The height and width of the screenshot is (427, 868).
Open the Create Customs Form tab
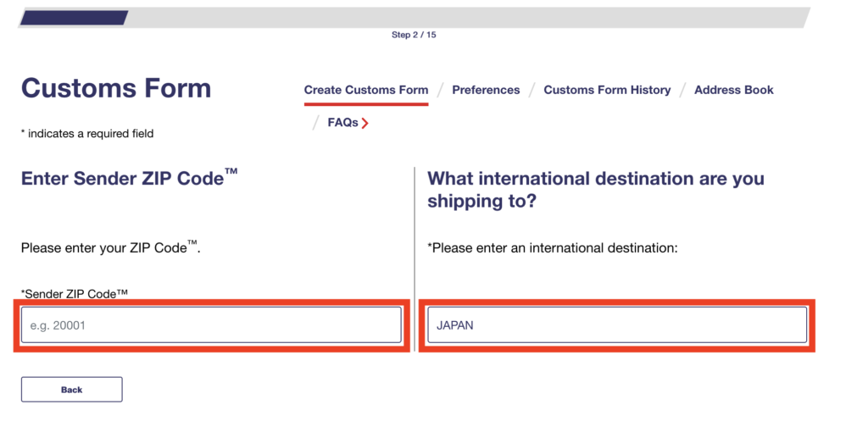(366, 90)
